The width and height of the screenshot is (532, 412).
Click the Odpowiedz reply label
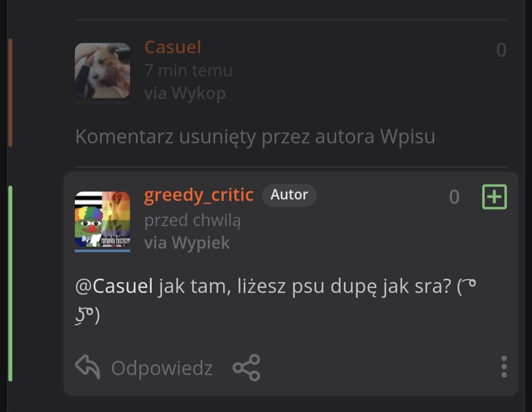pos(162,368)
